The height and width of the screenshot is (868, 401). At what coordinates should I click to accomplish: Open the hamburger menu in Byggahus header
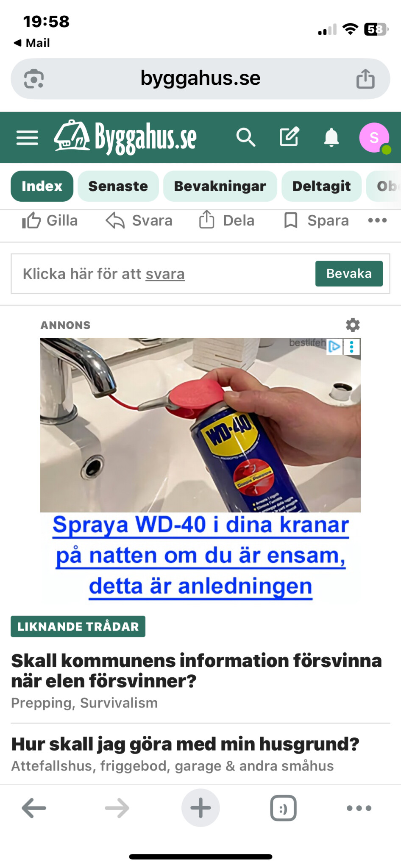point(27,138)
